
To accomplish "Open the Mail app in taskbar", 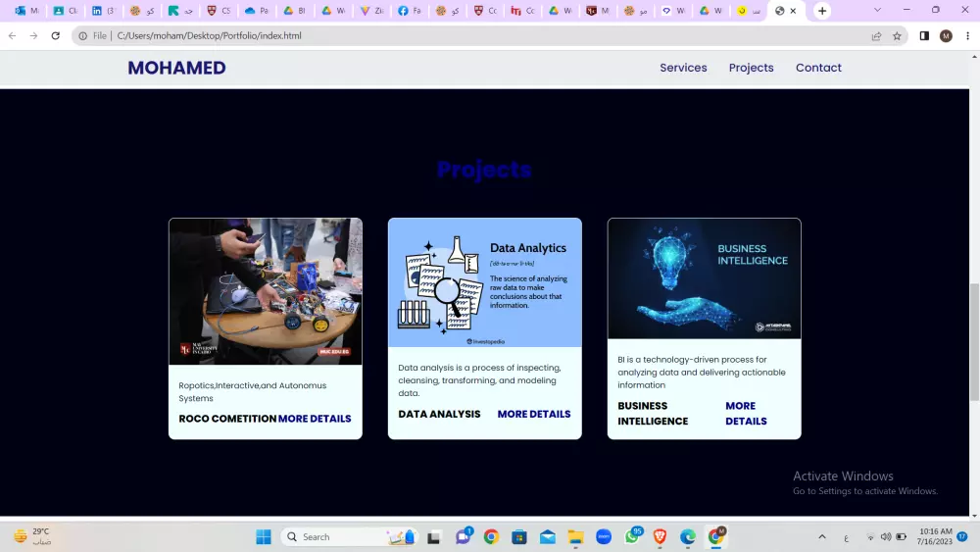I will point(548,536).
